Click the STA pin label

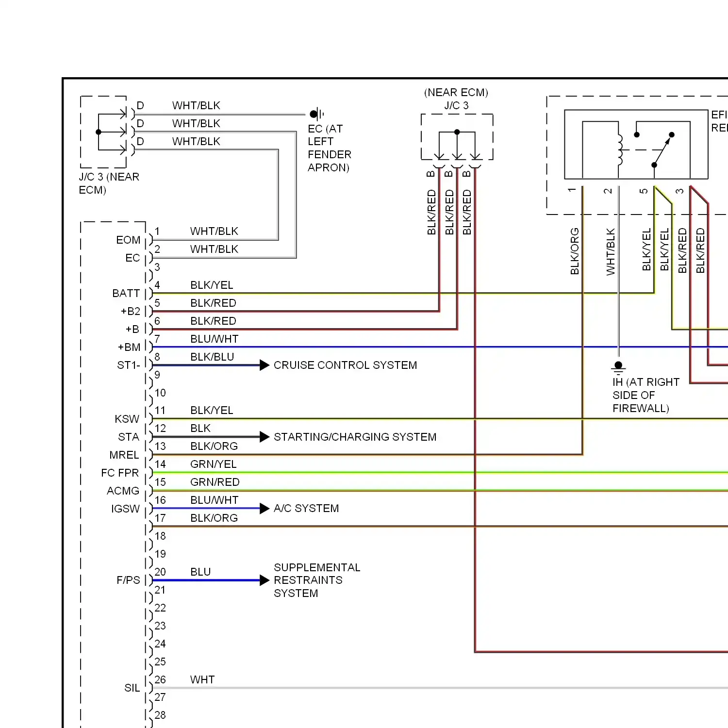point(129,437)
